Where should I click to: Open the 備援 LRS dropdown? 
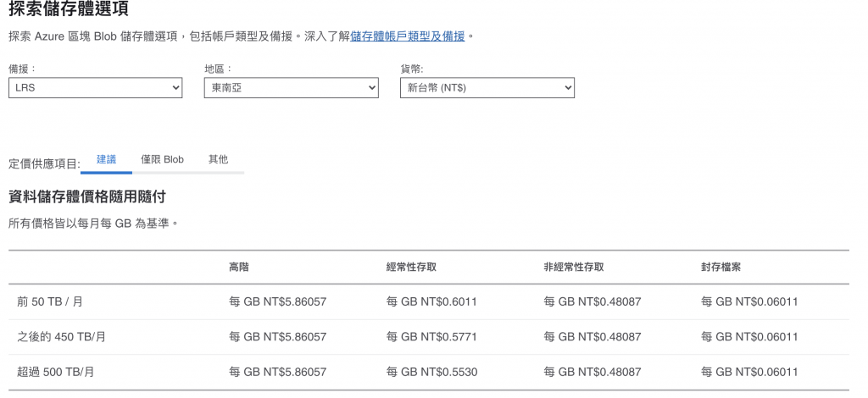click(95, 87)
